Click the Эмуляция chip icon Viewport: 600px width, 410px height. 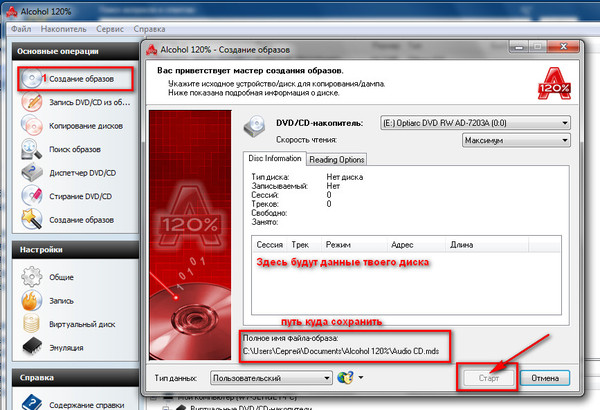(x=32, y=347)
